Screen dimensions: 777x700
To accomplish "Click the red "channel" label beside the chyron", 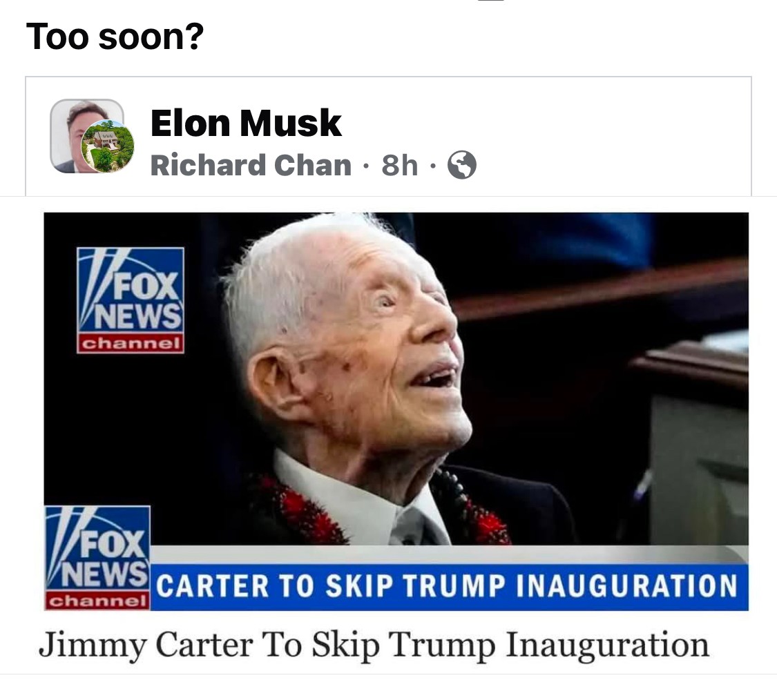I will coord(97,601).
